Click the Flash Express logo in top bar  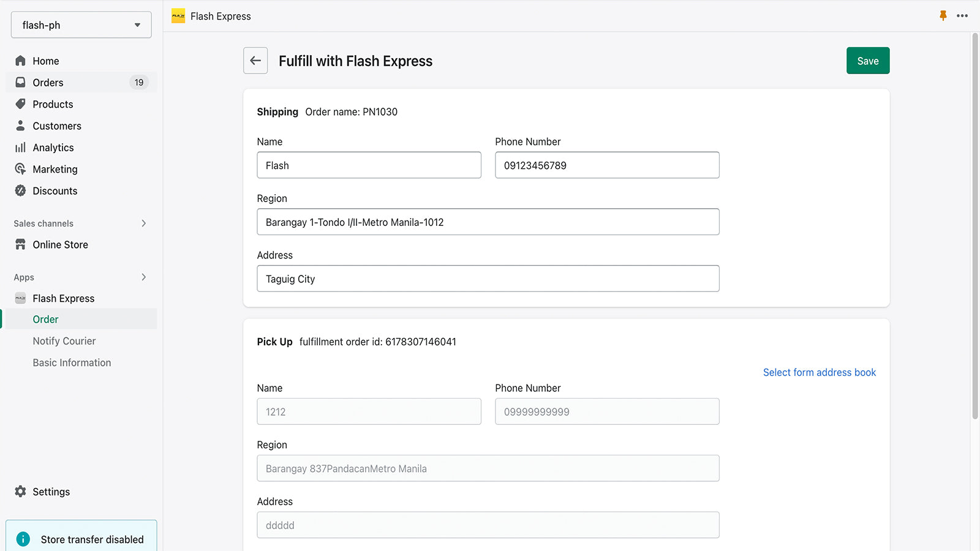click(x=178, y=16)
